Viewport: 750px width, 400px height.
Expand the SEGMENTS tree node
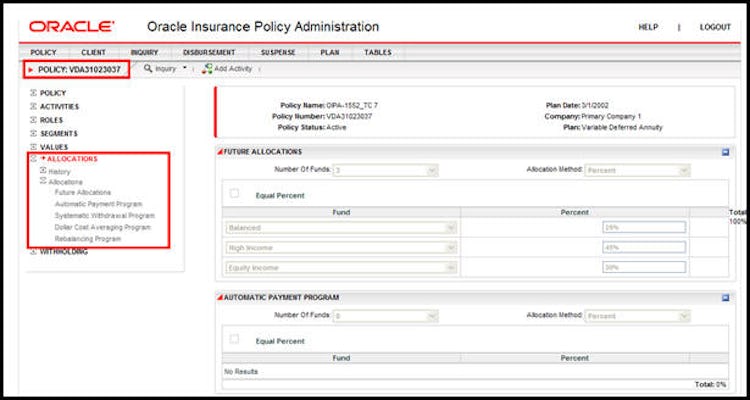point(33,133)
